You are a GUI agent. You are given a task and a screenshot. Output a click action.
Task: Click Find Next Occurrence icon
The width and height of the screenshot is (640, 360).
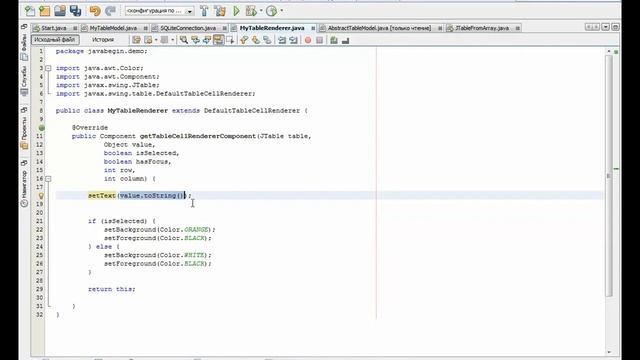(207, 40)
